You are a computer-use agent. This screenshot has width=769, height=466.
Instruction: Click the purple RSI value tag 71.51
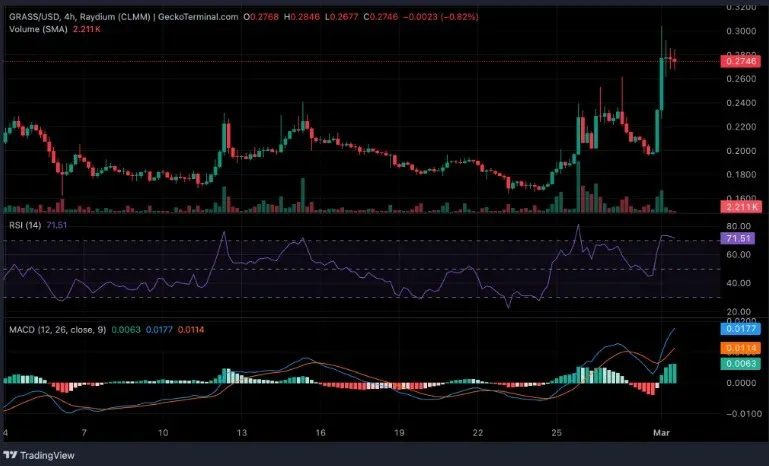tap(740, 238)
